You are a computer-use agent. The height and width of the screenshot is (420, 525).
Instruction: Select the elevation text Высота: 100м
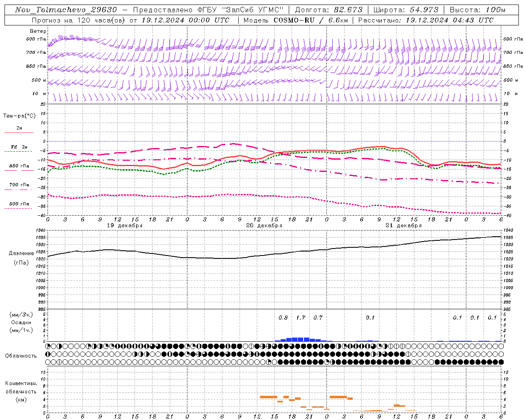477,10
